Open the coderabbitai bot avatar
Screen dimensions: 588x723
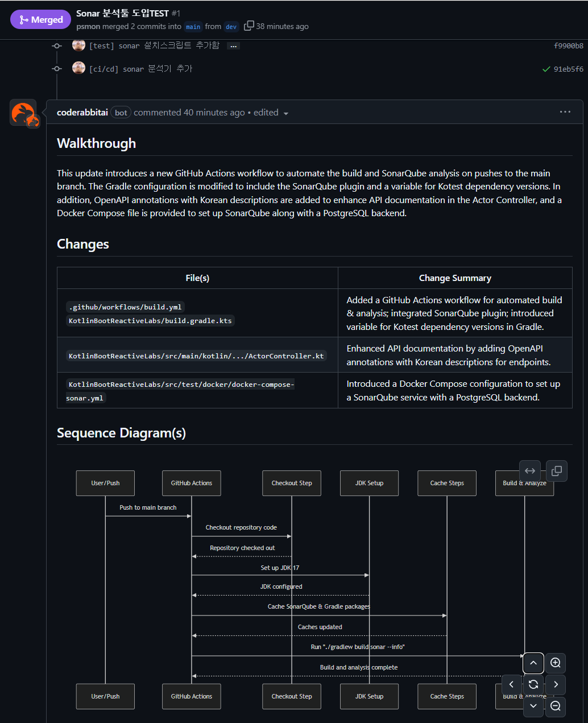click(x=23, y=113)
